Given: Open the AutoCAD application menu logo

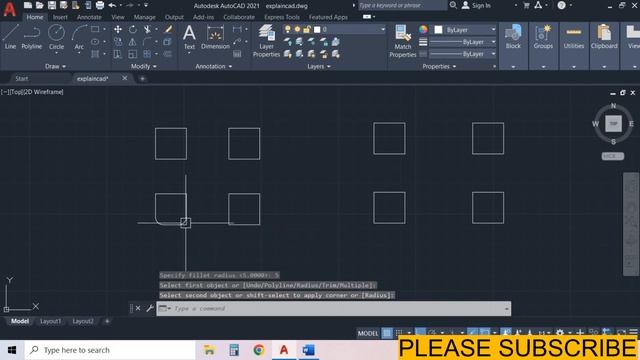Looking at the screenshot, I should pos(9,9).
